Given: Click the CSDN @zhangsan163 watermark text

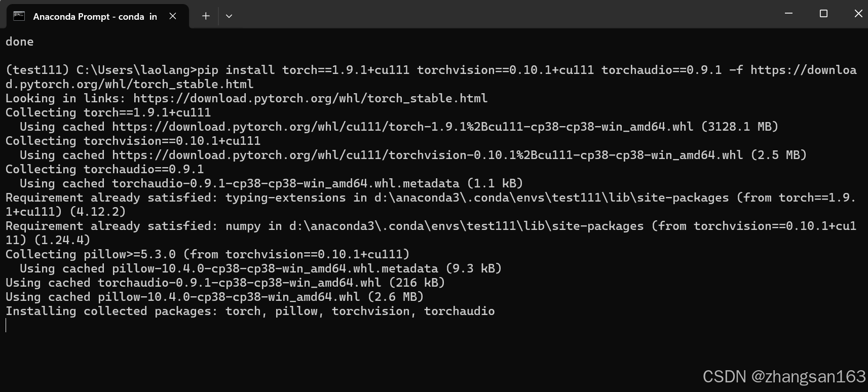Looking at the screenshot, I should pyautogui.click(x=783, y=377).
